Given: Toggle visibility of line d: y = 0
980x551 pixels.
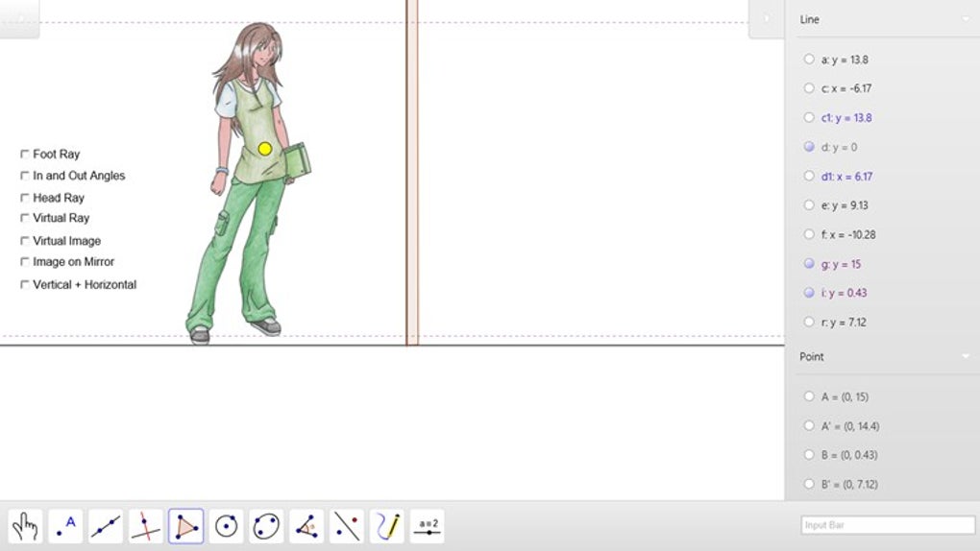Looking at the screenshot, I should pyautogui.click(x=809, y=146).
